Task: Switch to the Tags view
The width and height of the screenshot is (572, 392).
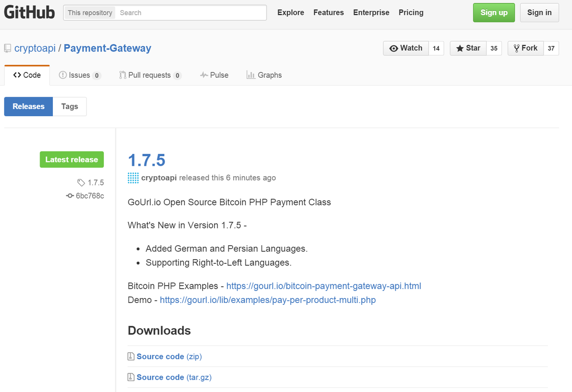Action: pyautogui.click(x=70, y=107)
